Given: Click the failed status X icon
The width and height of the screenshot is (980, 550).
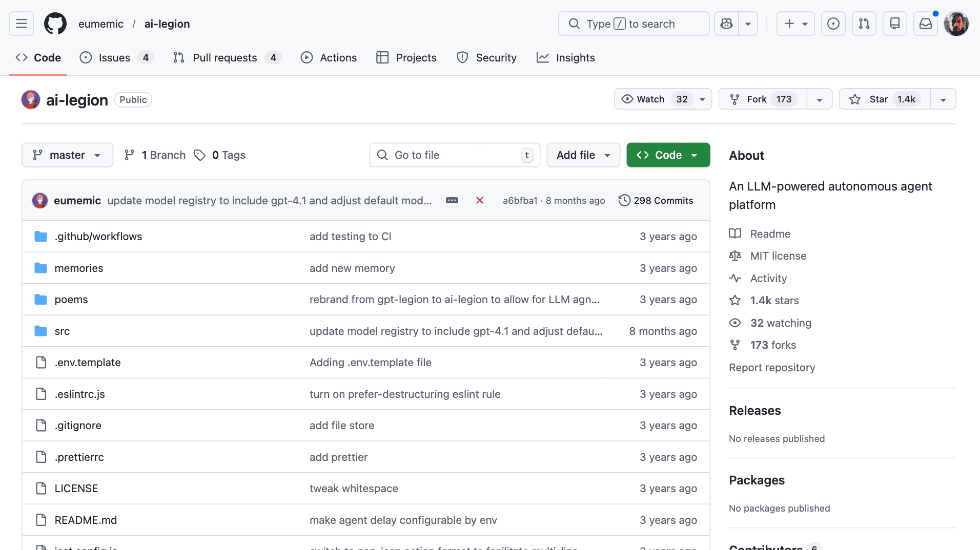Looking at the screenshot, I should [x=480, y=200].
